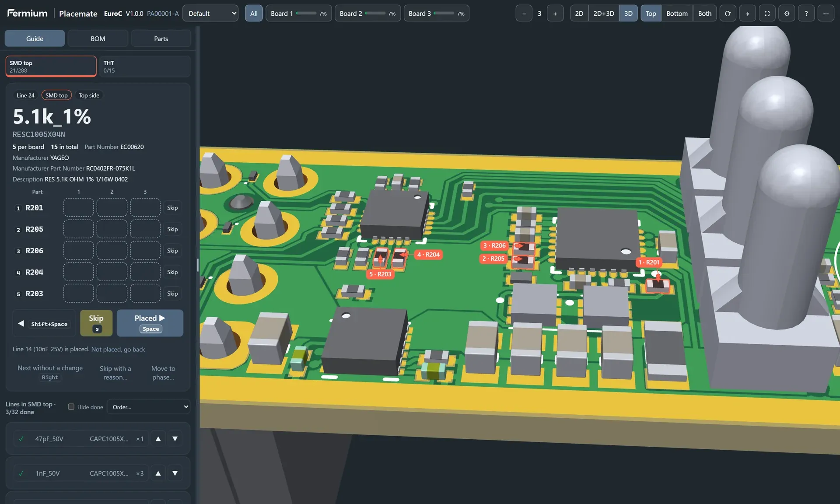This screenshot has width=840, height=504.
Task: Move 1nF_50V line down
Action: point(175,473)
